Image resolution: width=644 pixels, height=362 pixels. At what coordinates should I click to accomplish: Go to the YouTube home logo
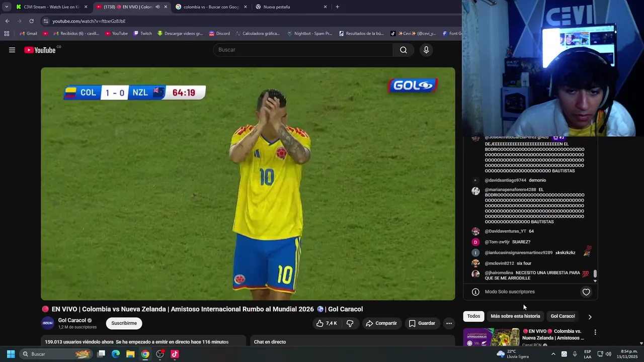pyautogui.click(x=40, y=50)
